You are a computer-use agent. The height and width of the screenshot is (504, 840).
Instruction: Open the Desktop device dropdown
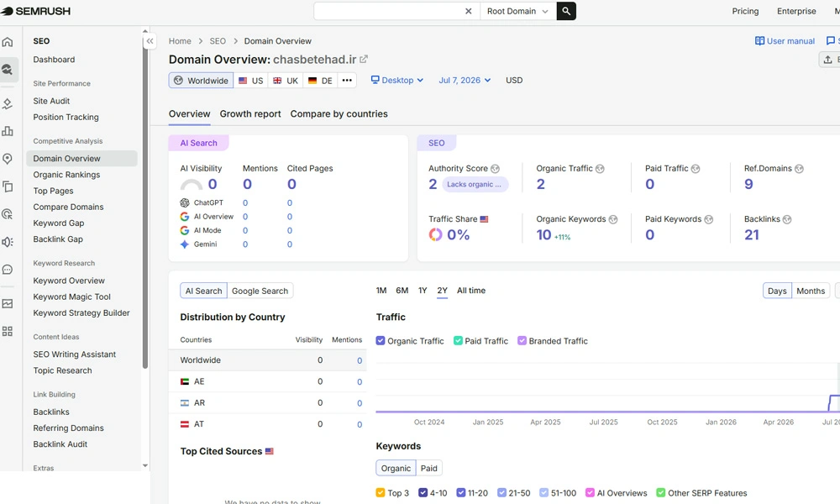(x=397, y=81)
